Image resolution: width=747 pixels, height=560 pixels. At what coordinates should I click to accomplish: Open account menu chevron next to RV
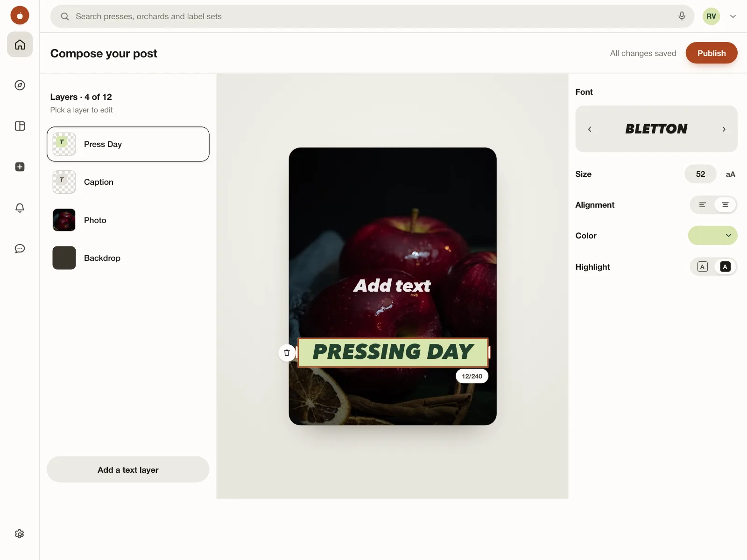coord(733,16)
